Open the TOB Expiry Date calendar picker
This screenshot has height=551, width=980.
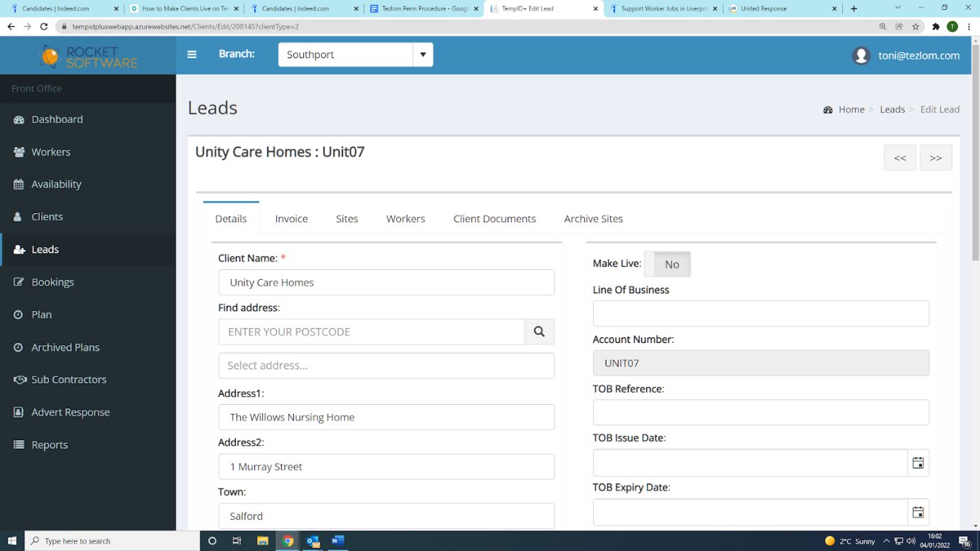coord(918,512)
